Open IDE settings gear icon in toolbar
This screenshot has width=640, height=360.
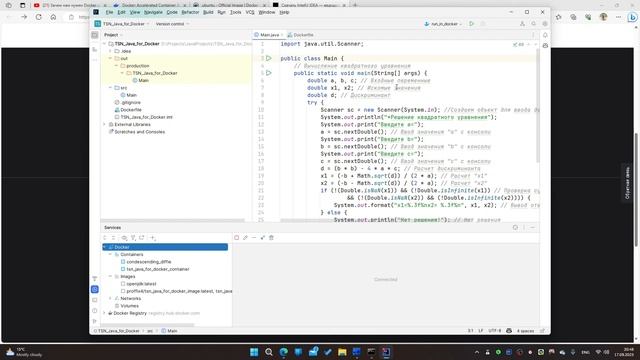[x=545, y=24]
